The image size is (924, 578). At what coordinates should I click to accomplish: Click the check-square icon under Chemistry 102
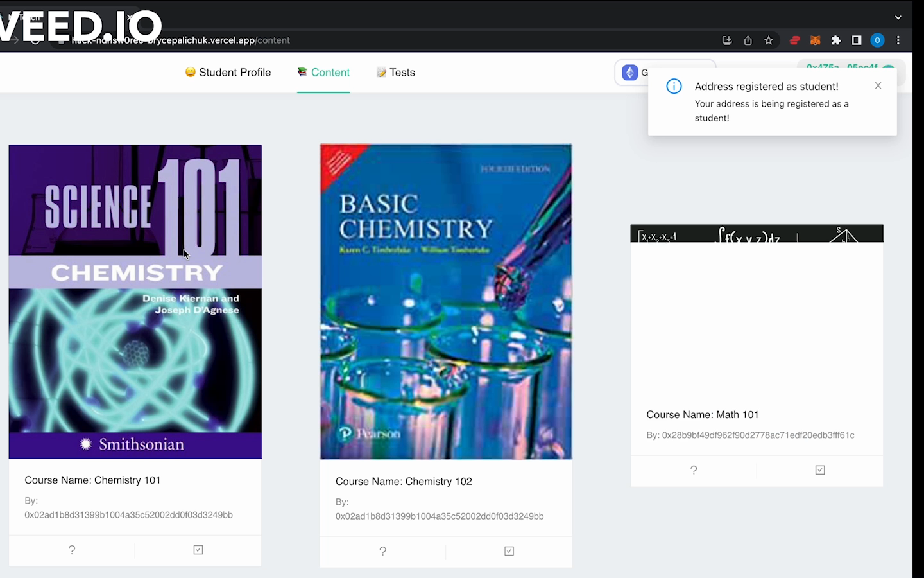click(x=509, y=551)
